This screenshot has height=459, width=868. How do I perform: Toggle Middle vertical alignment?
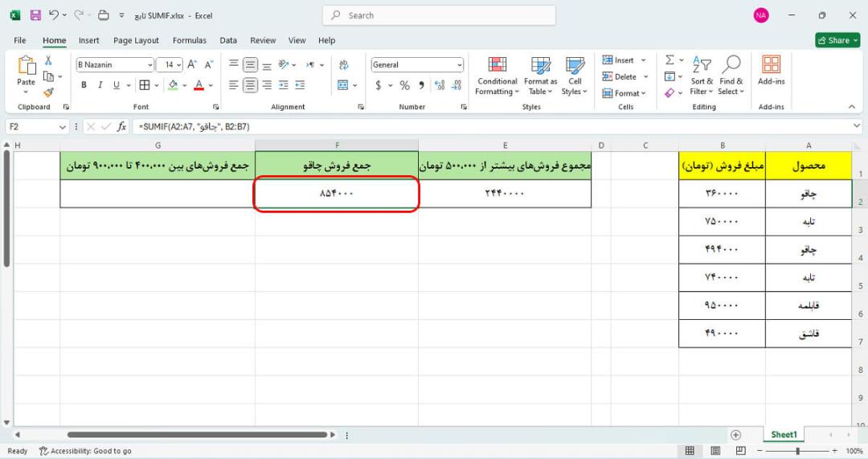pyautogui.click(x=250, y=65)
